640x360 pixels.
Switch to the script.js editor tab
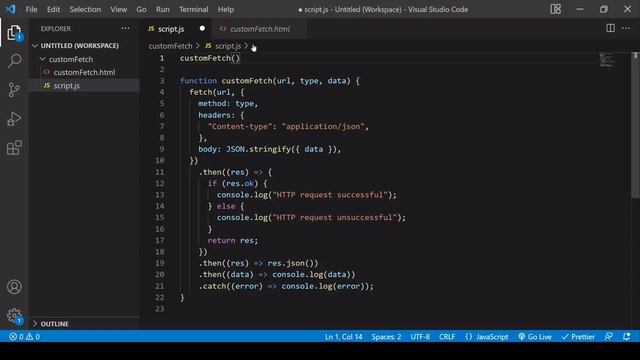(x=171, y=29)
